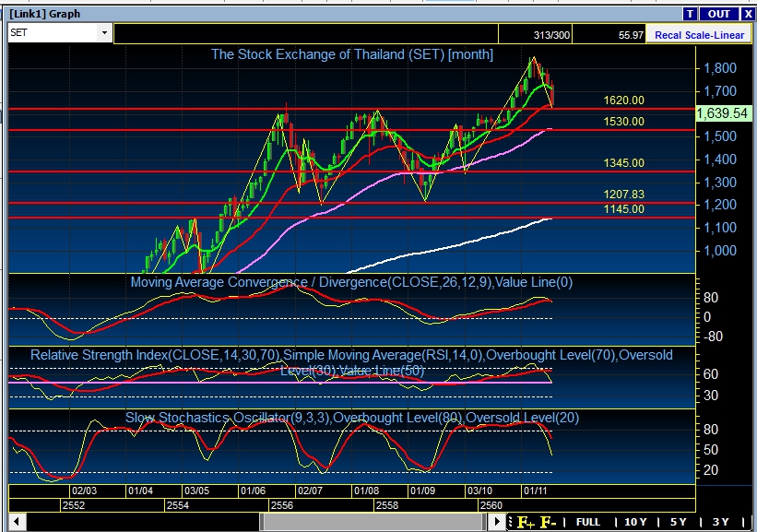757x532 pixels.
Task: Click the year 2554 label
Action: pyautogui.click(x=178, y=505)
